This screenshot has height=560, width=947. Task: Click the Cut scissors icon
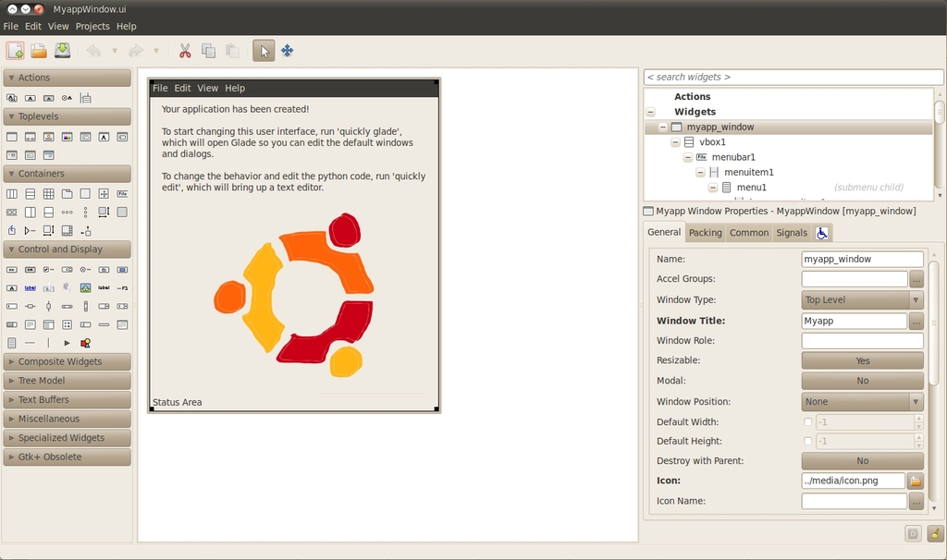click(x=185, y=51)
